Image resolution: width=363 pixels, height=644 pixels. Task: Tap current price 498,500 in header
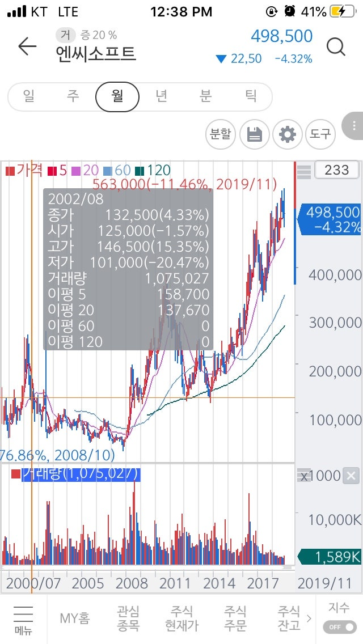(x=281, y=36)
